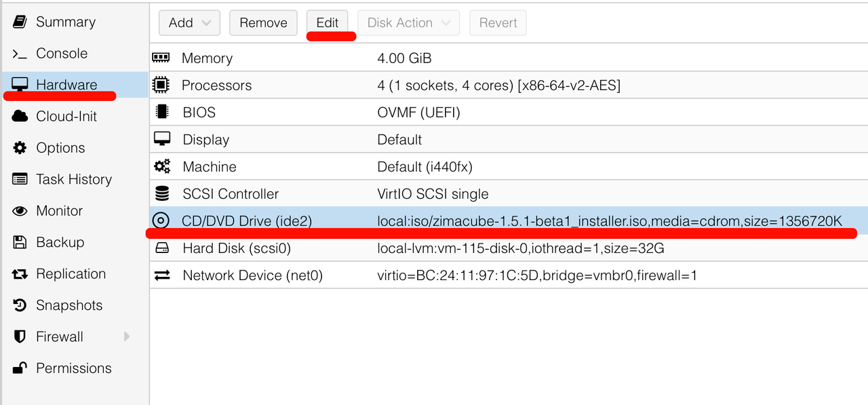Click the Replication arrows icon
This screenshot has width=868, height=405.
click(x=20, y=274)
